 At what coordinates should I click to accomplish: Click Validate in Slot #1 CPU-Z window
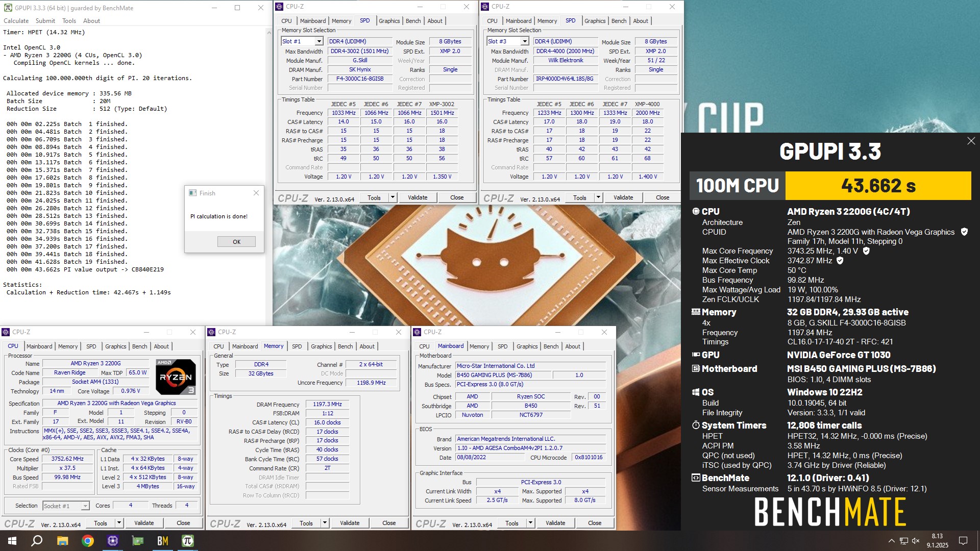pos(418,197)
